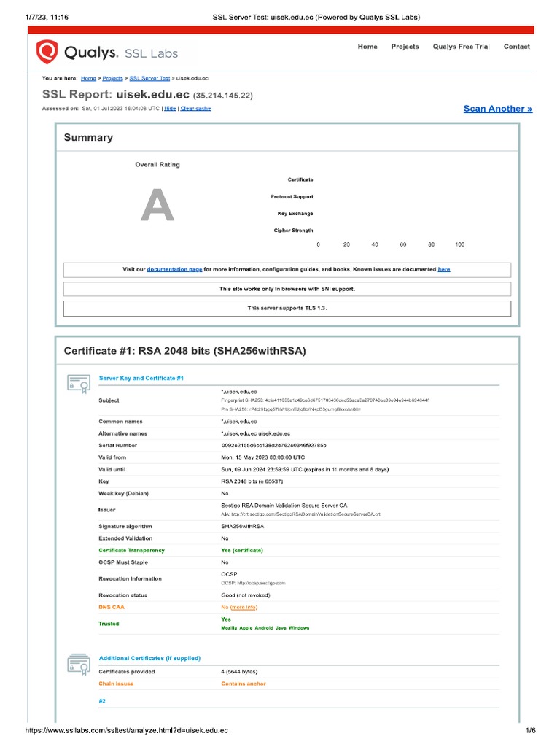Viewport: 560px width, 747px height.
Task: Click the Server Key and Certificate #1 heading
Action: pyautogui.click(x=141, y=378)
